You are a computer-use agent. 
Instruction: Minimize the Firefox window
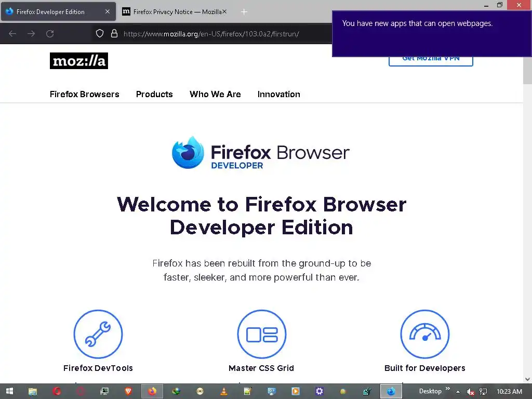click(x=486, y=5)
